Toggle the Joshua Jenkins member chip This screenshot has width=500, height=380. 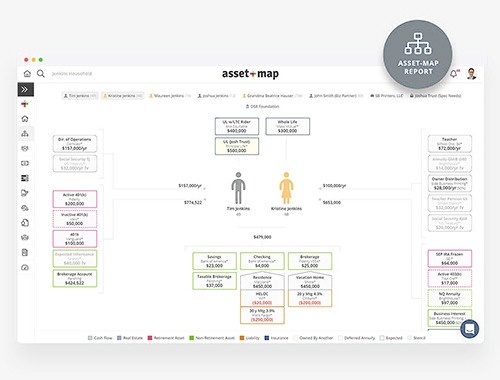(216, 96)
